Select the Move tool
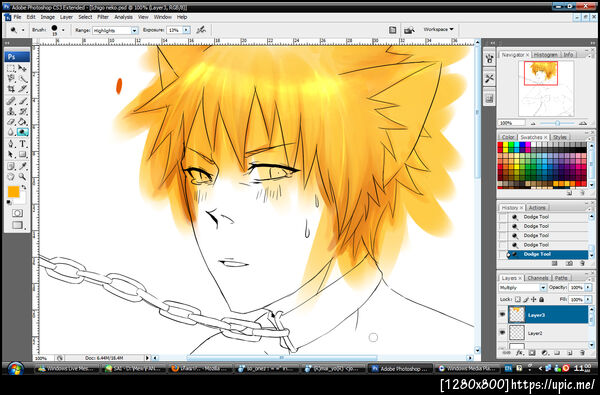600x395 pixels. pos(23,69)
